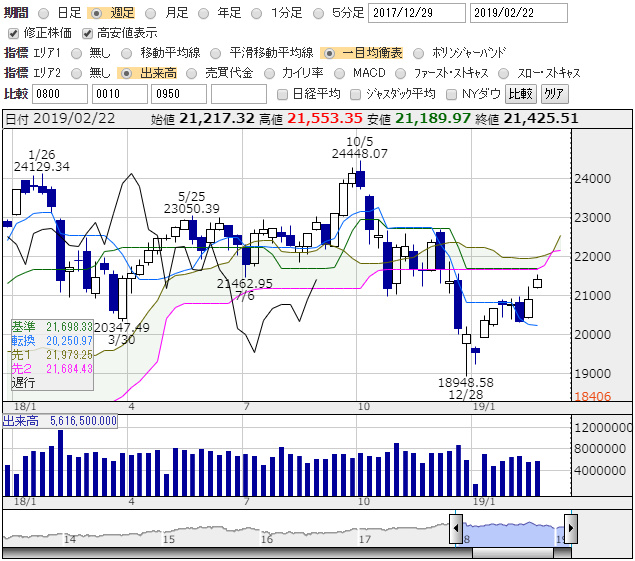This screenshot has width=635, height=561.
Task: Switch to 5分足 five-minute bars
Action: coord(319,13)
